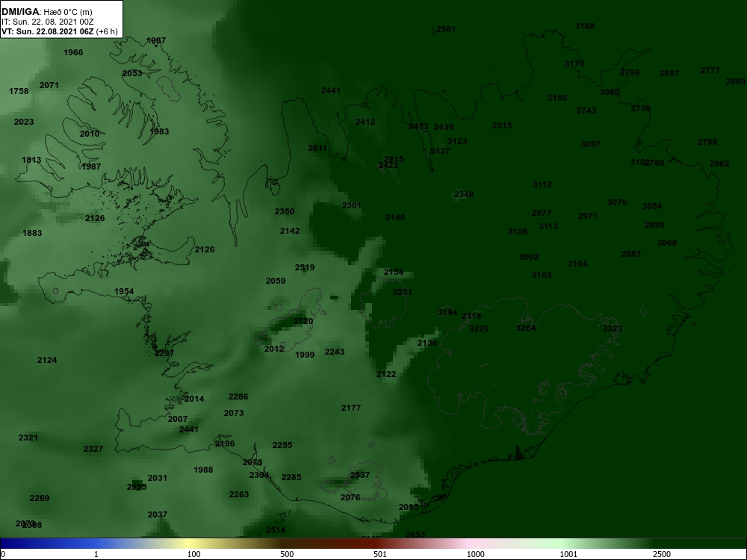Click the map value 2348

click(x=464, y=194)
